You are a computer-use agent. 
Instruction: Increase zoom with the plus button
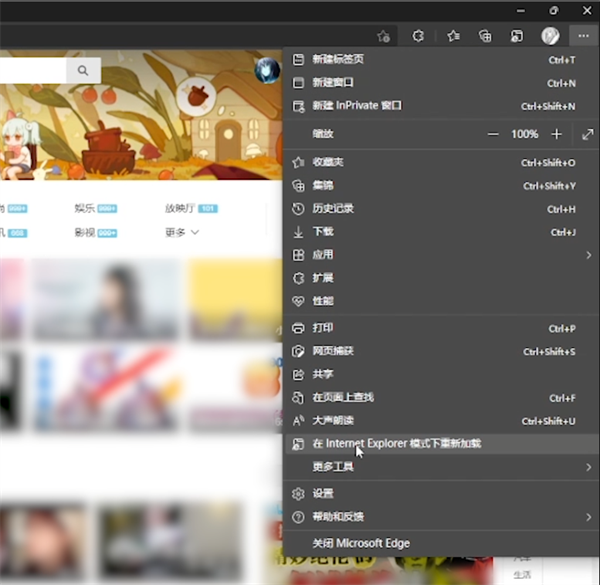(x=556, y=134)
